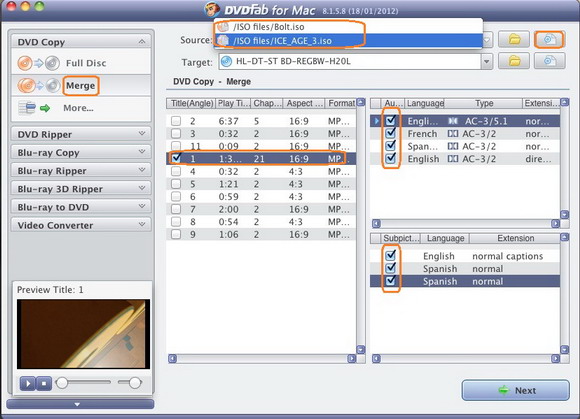Play the Title 1 preview
This screenshot has height=419, width=580.
(x=28, y=383)
